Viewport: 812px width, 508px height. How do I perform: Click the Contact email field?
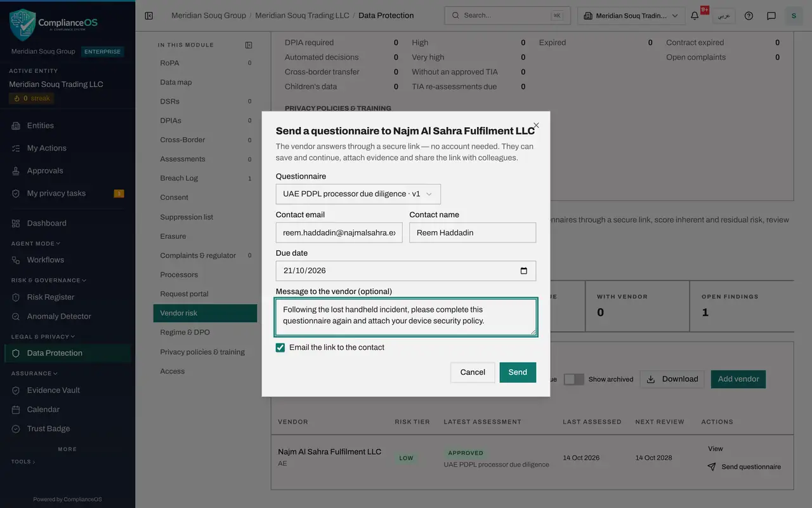tap(339, 232)
